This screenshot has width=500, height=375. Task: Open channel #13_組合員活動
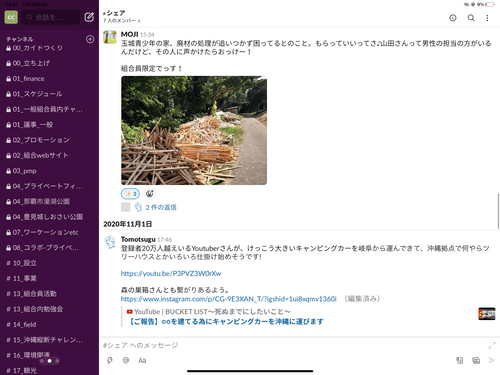pos(49,294)
